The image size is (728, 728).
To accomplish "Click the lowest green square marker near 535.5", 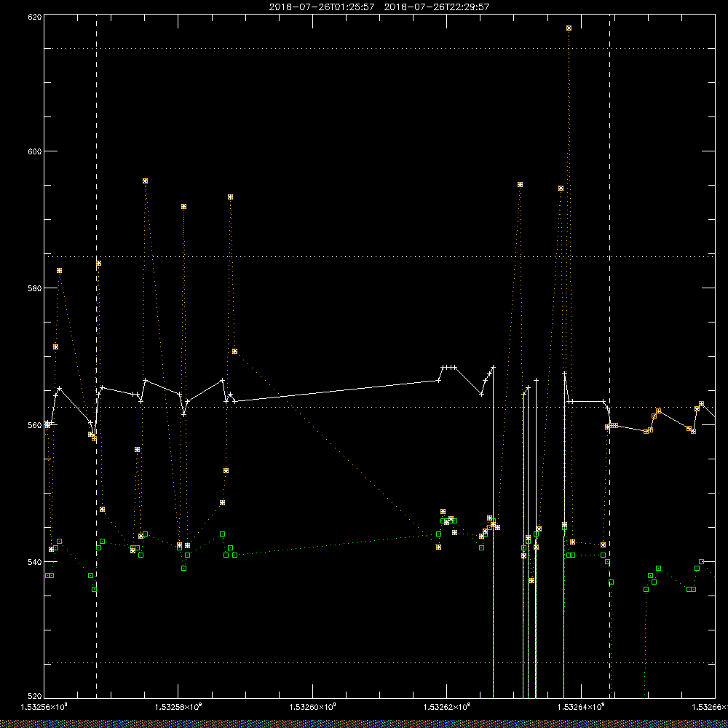I will (94, 589).
